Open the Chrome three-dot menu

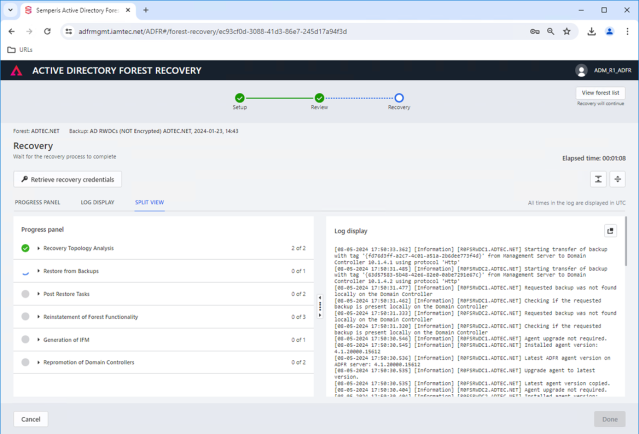pos(627,31)
